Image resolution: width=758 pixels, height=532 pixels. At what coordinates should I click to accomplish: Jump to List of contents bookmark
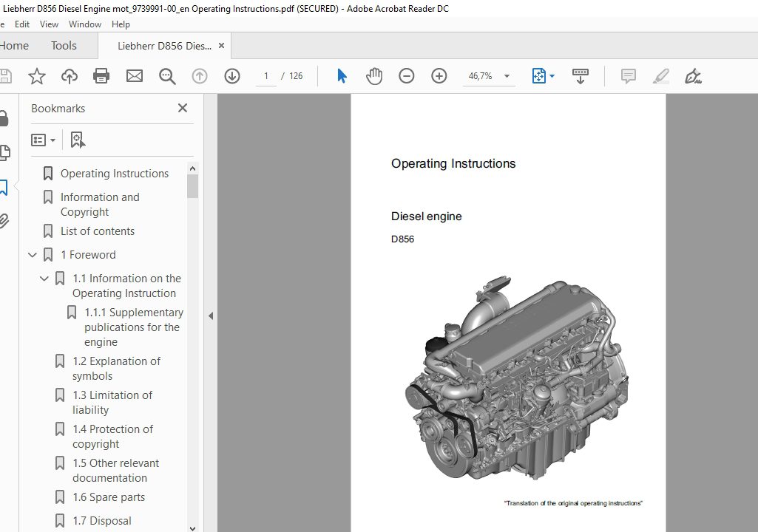[x=98, y=231]
